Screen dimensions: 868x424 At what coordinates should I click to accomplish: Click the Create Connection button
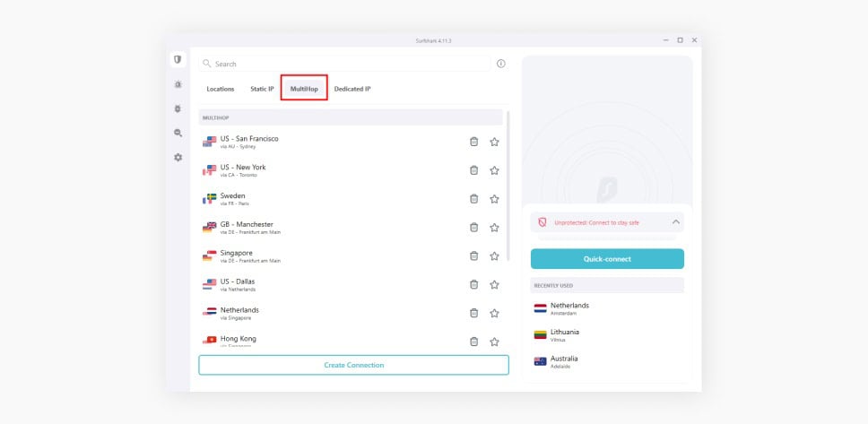pyautogui.click(x=353, y=365)
